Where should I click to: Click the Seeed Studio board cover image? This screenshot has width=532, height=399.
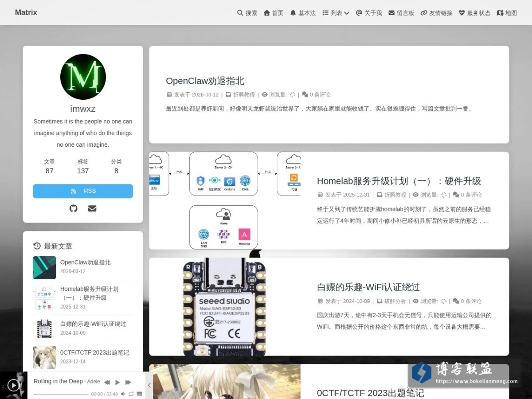point(225,307)
